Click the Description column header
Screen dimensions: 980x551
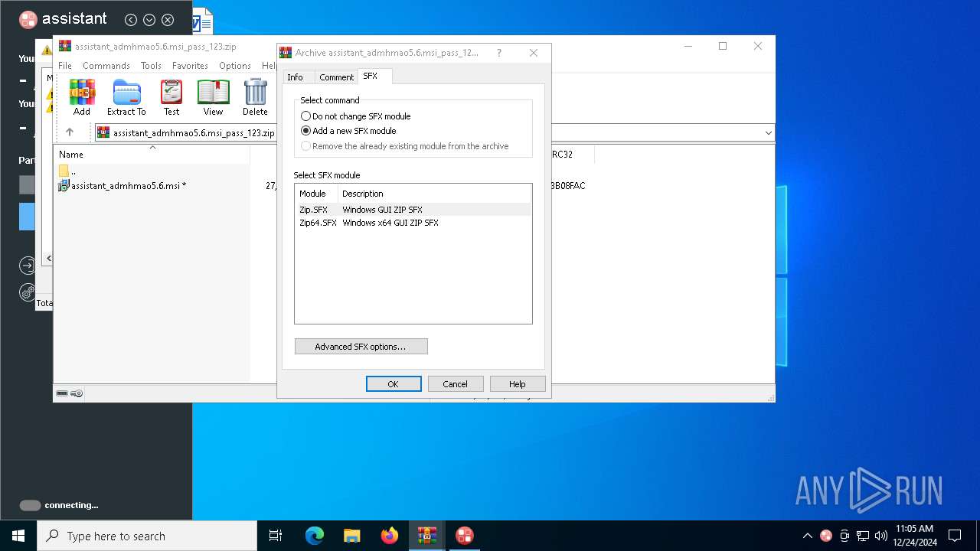coord(435,194)
